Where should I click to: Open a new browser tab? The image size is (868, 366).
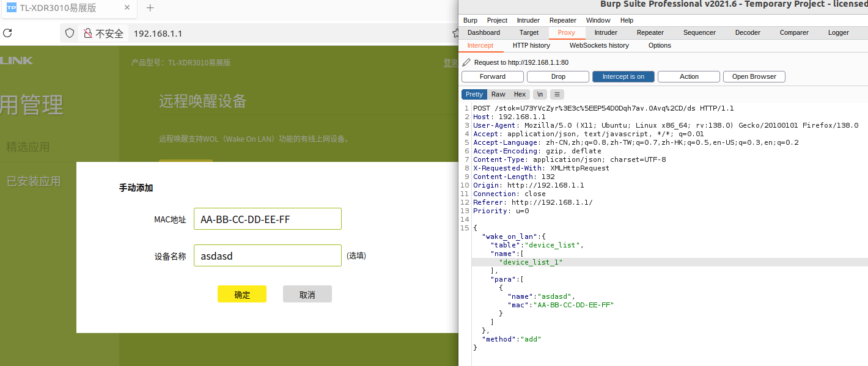(x=150, y=8)
